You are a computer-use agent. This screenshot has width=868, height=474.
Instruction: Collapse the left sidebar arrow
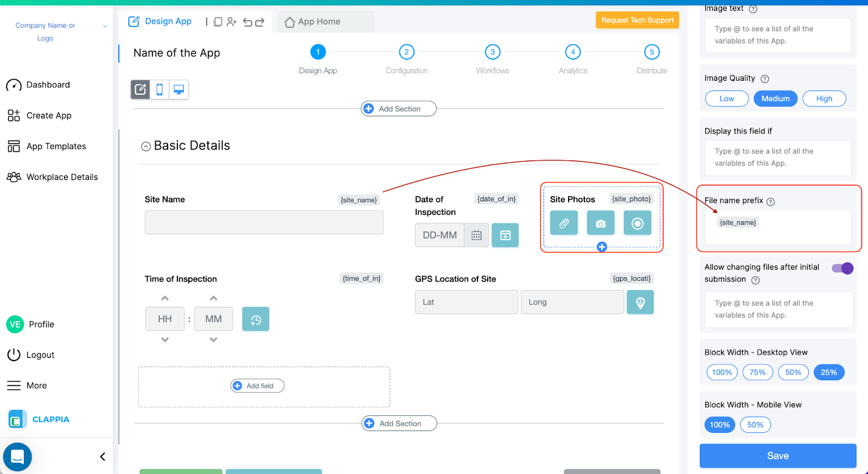pyautogui.click(x=103, y=457)
